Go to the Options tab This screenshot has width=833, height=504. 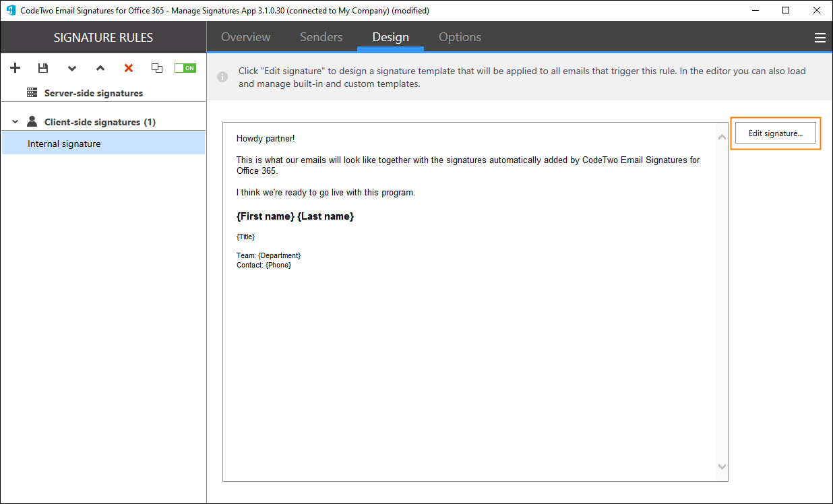(x=460, y=37)
